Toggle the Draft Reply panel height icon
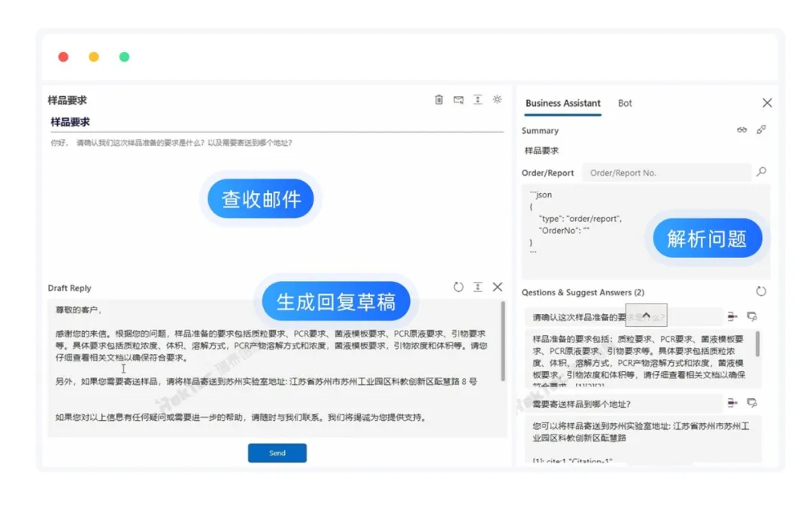 pyautogui.click(x=478, y=286)
